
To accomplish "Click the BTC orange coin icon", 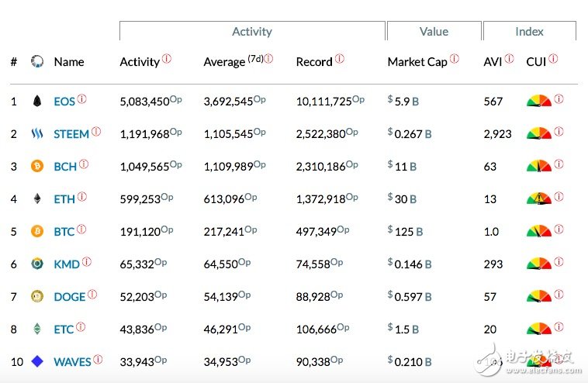I will point(37,231).
